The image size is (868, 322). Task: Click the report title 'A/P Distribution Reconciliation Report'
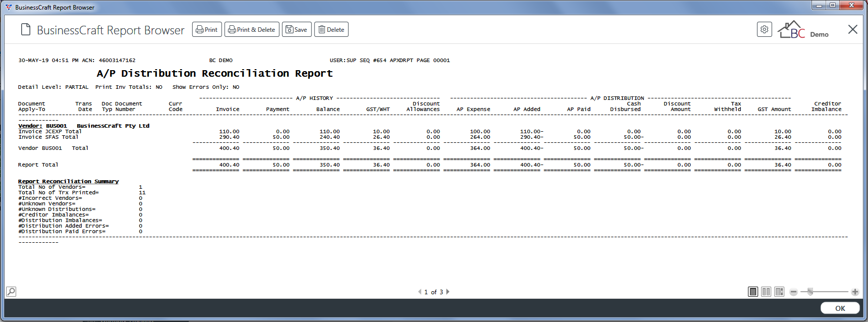(x=214, y=73)
